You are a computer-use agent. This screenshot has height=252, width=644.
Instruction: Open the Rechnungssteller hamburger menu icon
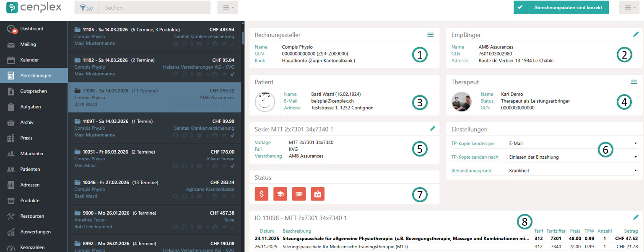pos(430,35)
